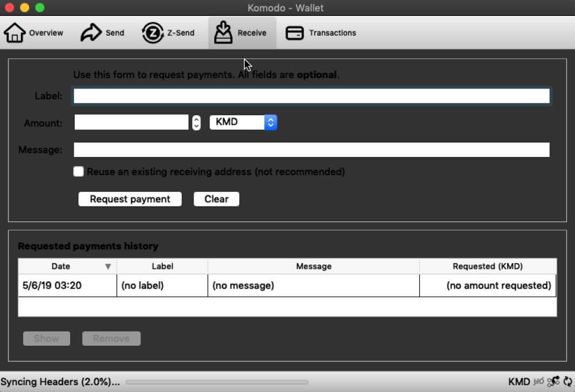The height and width of the screenshot is (392, 575).
Task: Minimize the Komodo Wallet window
Action: pyautogui.click(x=25, y=7)
